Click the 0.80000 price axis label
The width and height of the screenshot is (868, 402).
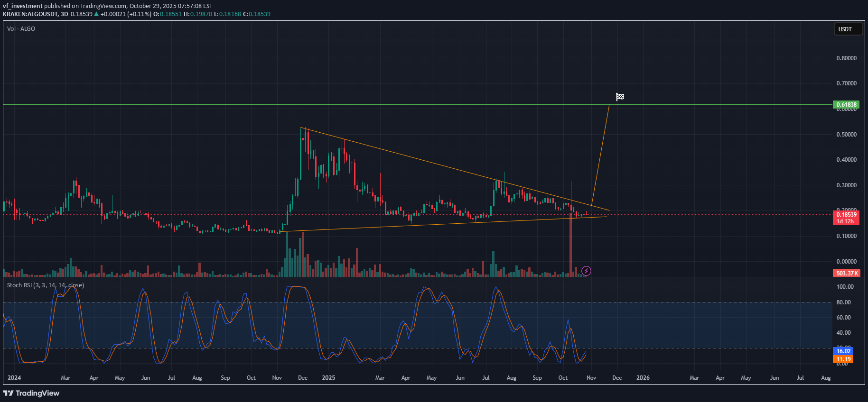(846, 58)
